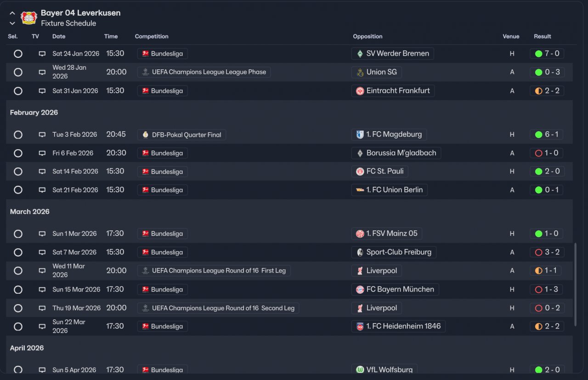Image resolution: width=588 pixels, height=380 pixels.
Task: Open the Fixture Schedule title dropdown
Action: click(x=68, y=23)
